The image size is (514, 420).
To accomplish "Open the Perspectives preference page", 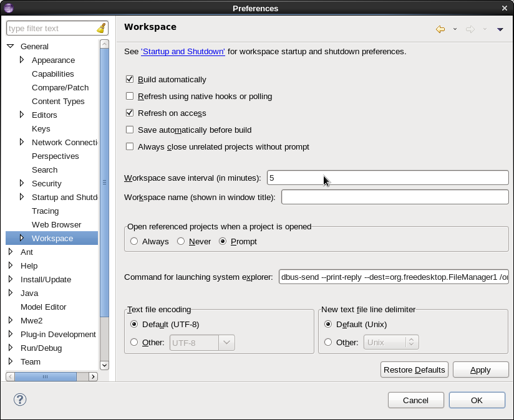I will coord(56,156).
